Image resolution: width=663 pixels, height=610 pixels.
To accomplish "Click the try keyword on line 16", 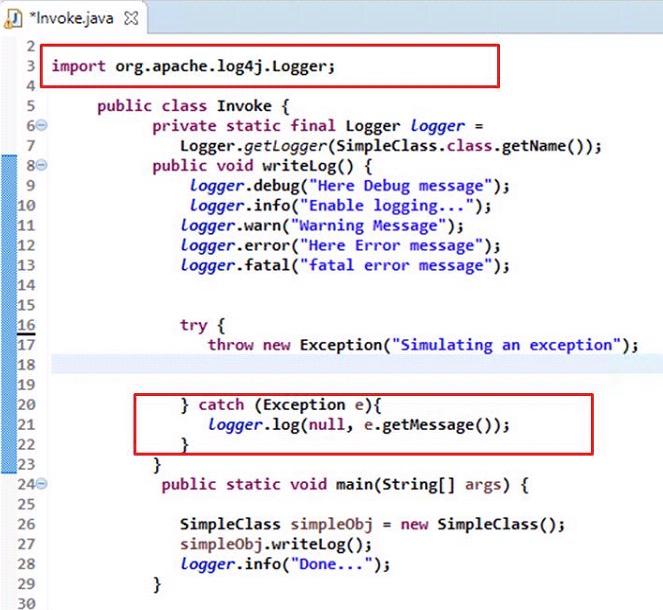I will point(193,325).
